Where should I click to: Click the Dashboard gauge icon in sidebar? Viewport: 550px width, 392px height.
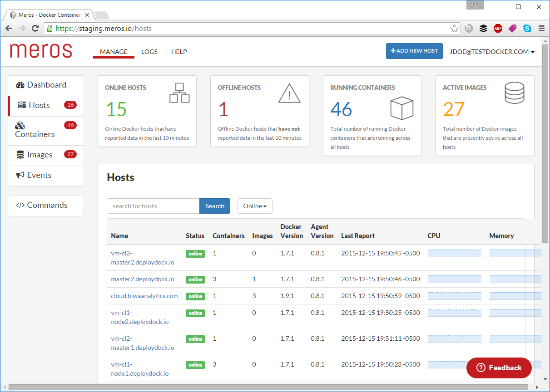point(20,85)
